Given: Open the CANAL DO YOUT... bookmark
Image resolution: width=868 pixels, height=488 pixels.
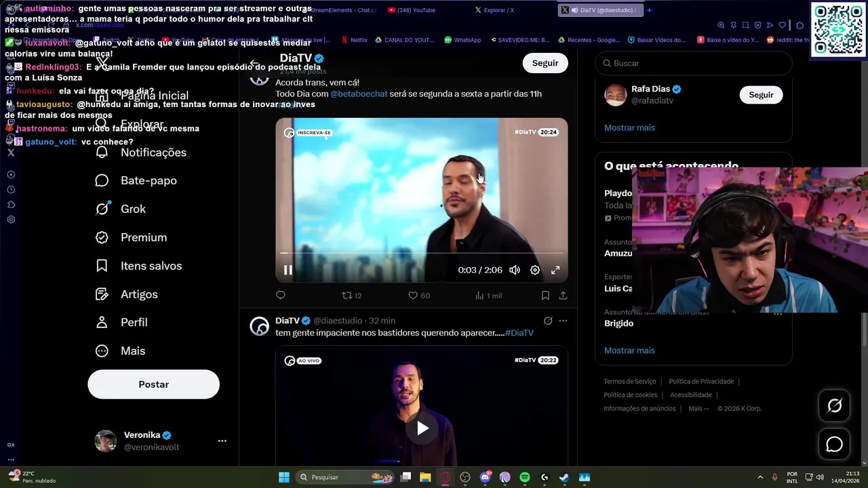Looking at the screenshot, I should click(404, 40).
